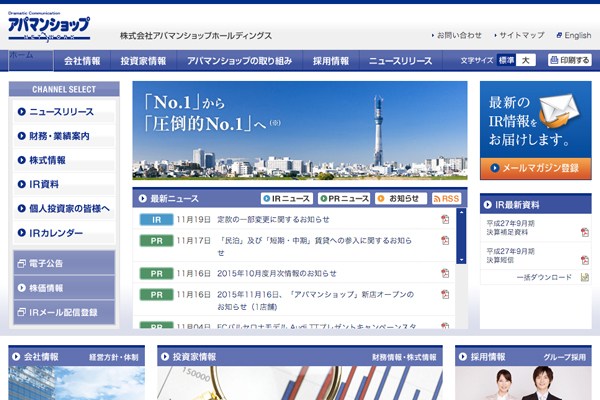Open the 会社情報 bottom panel header
The width and height of the screenshot is (600, 400).
click(77, 357)
